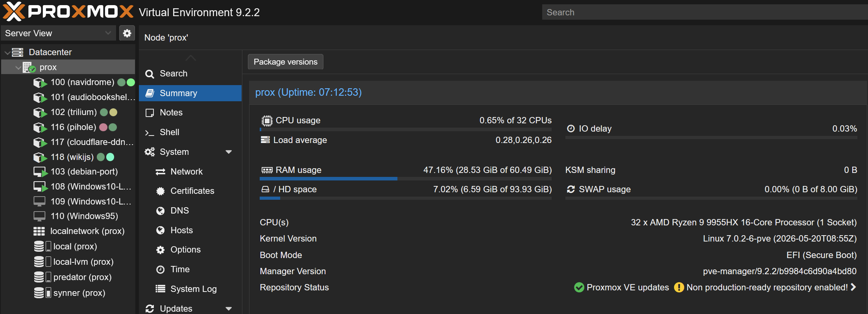Click container icon for 118 (wikijs)
The image size is (868, 314).
click(40, 157)
